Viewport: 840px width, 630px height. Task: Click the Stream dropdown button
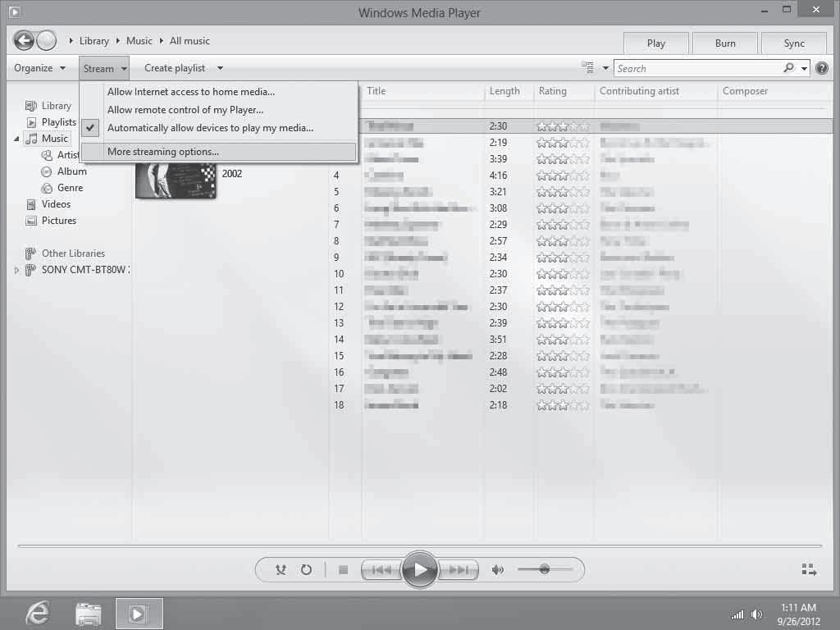[105, 68]
